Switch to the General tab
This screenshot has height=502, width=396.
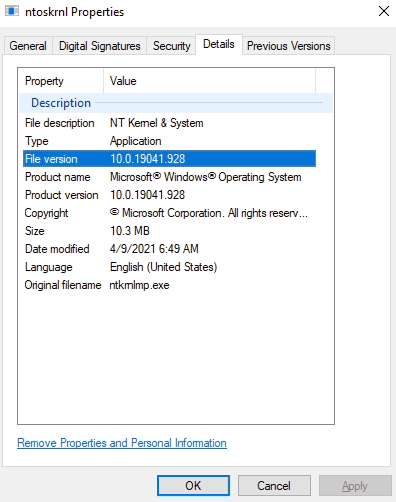[28, 46]
